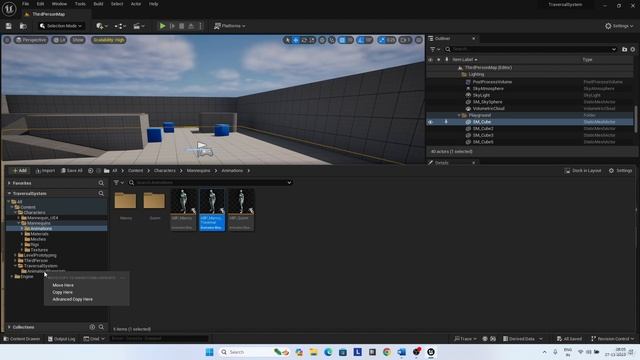This screenshot has width=640, height=360.
Task: Open viewport options hamburger menu
Action: click(7, 40)
